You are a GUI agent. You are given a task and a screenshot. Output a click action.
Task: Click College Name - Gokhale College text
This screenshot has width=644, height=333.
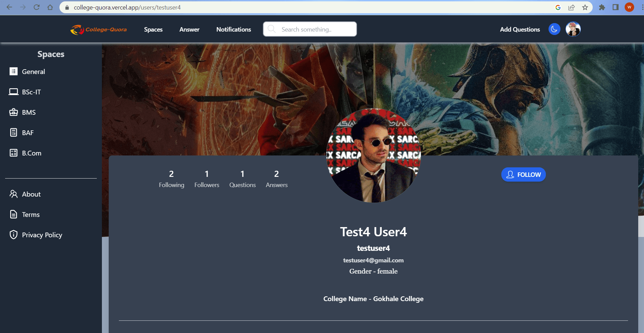click(373, 299)
